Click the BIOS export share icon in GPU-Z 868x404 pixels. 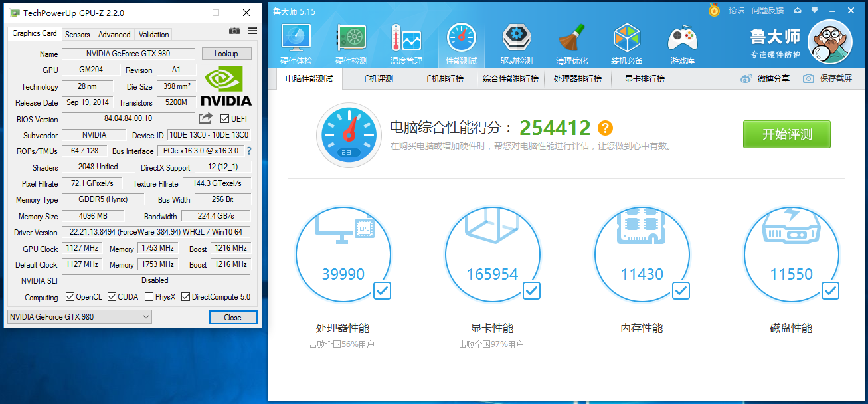(x=206, y=118)
